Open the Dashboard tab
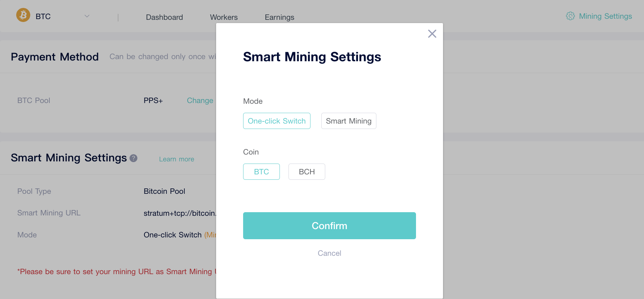644x299 pixels. click(165, 17)
